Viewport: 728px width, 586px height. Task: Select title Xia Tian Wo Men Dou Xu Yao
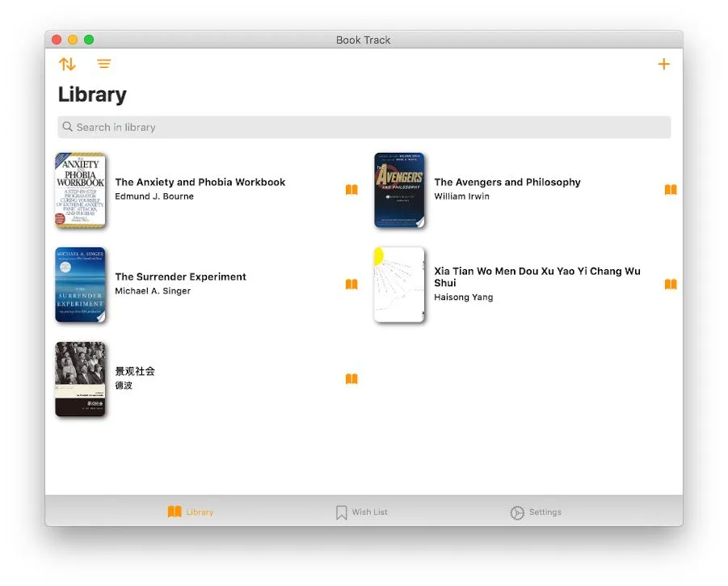click(x=537, y=276)
